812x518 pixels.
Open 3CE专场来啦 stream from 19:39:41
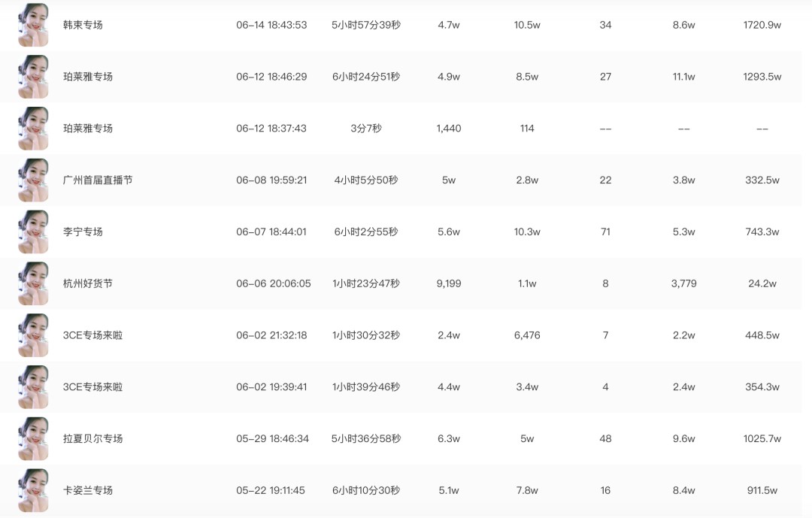point(92,387)
